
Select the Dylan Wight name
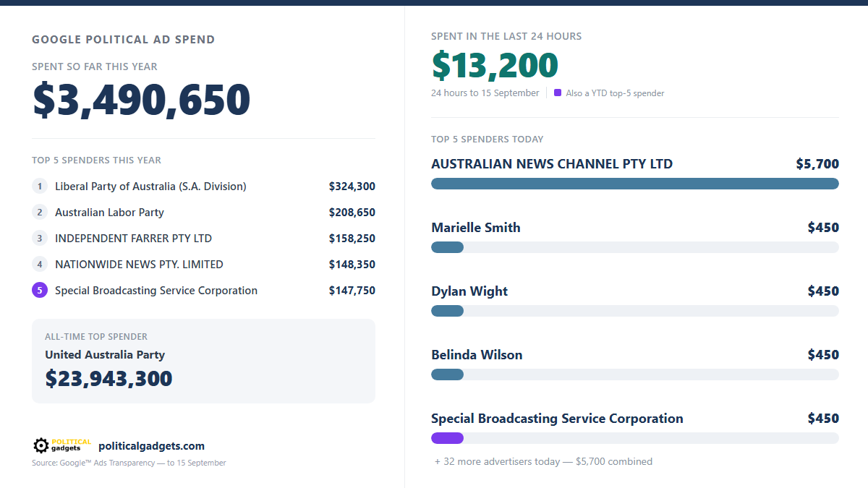(469, 291)
